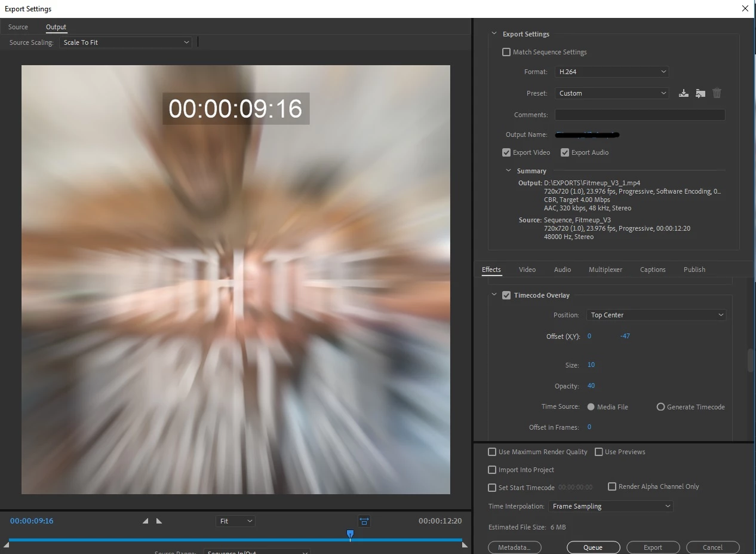Open the Position Top Center dropdown
The width and height of the screenshot is (756, 554).
click(x=656, y=315)
